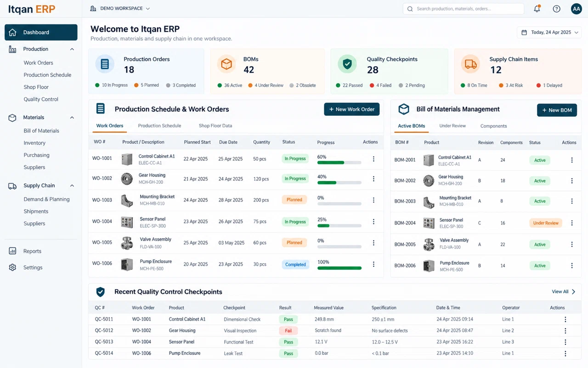
Task: Click the Reports chart icon in sidebar
Action: point(12,251)
